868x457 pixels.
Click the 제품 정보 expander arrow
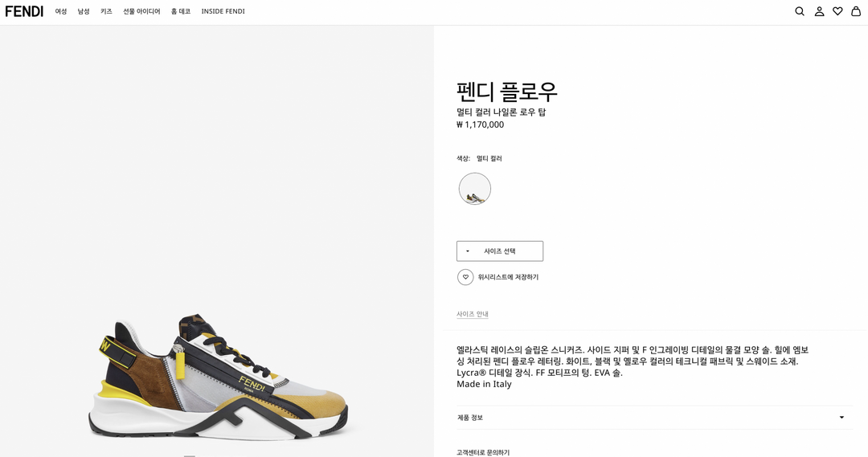tap(841, 418)
